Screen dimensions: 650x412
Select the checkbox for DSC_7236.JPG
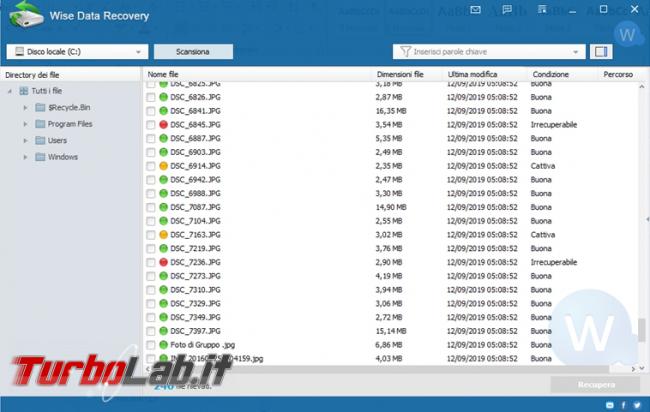point(151,262)
